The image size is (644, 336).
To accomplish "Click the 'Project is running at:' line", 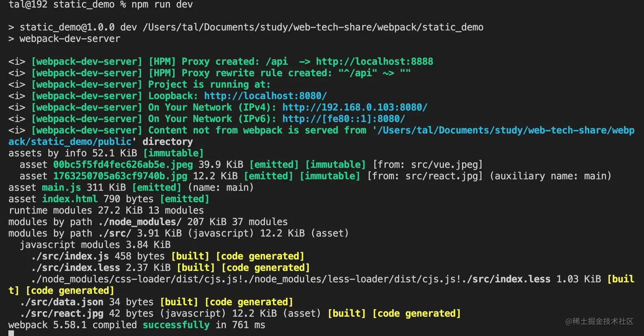I will [x=140, y=85].
